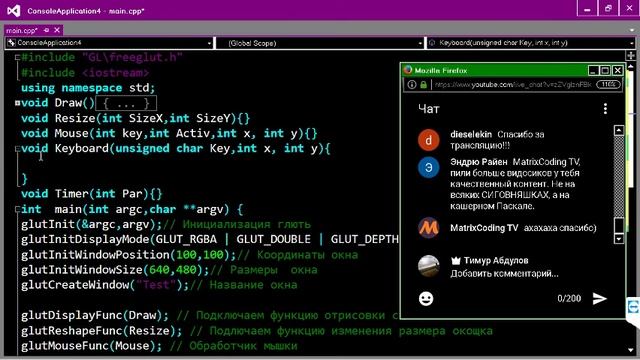Minimize the Mozilla Firefox chat window
The height and width of the screenshot is (360, 640).
coord(593,71)
